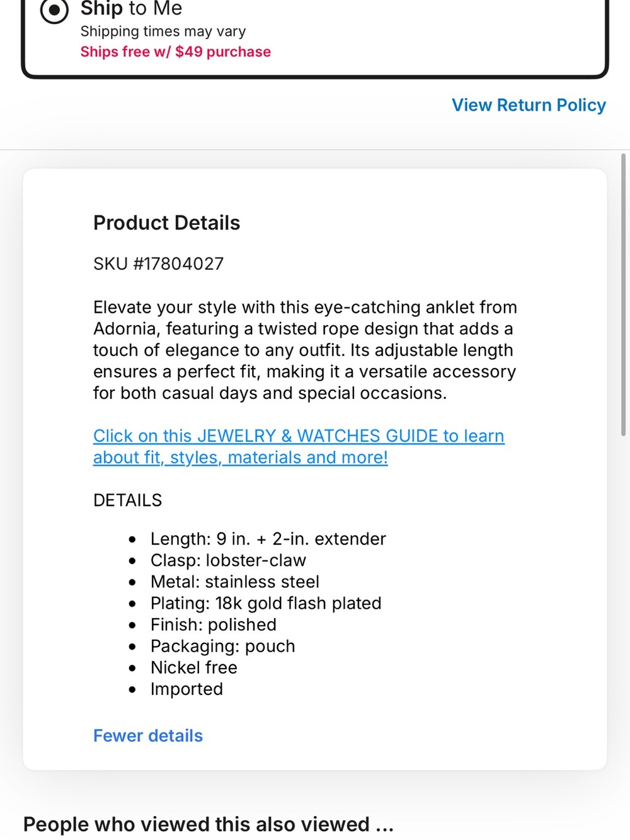The height and width of the screenshot is (840, 630).
Task: Click the Length: 9 in. + 2-in. extender item
Action: 268,539
